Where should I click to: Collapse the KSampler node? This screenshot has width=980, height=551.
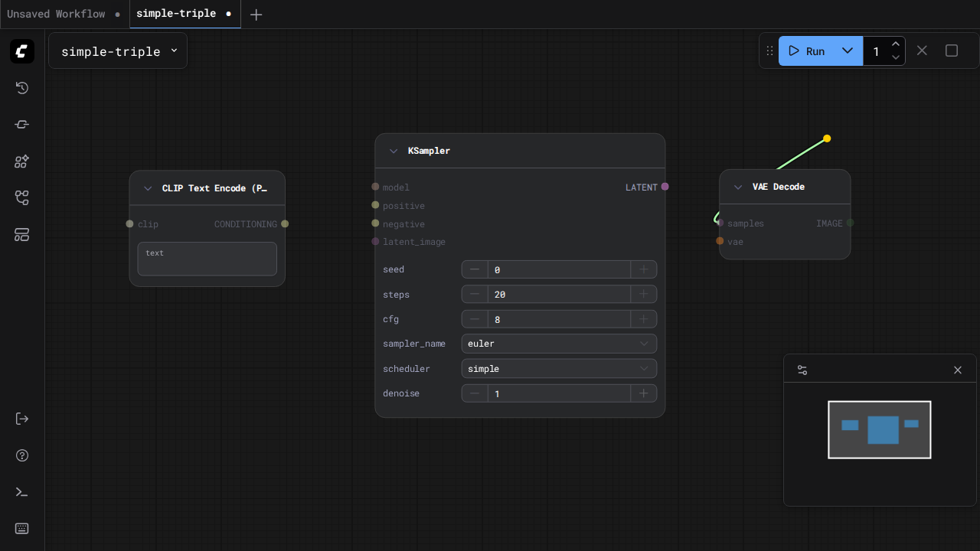click(x=394, y=151)
